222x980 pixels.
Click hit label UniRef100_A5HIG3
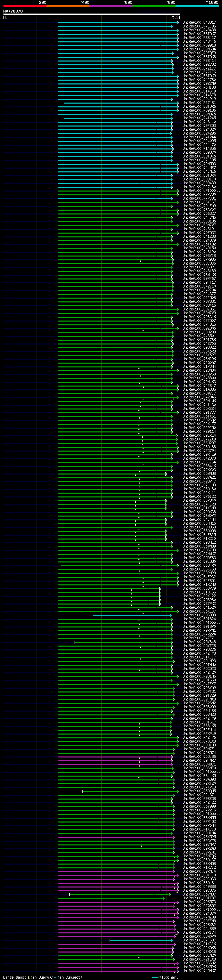coord(199,88)
